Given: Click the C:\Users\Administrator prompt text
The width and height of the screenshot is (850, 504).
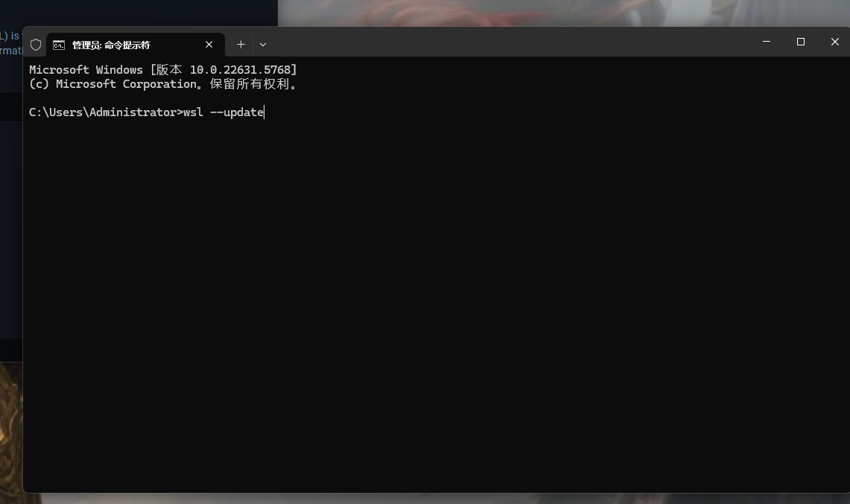Looking at the screenshot, I should 104,112.
